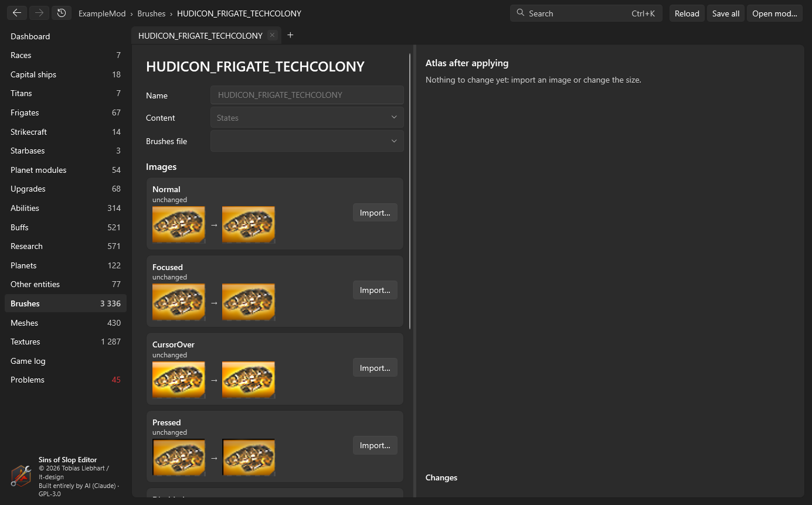Click the Focused state current thumbnail
The image size is (812, 505).
click(x=179, y=302)
